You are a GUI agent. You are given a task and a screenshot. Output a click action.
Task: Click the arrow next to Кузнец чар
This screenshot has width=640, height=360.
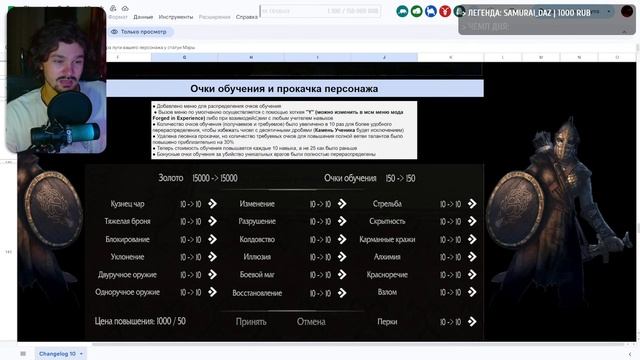(212, 203)
